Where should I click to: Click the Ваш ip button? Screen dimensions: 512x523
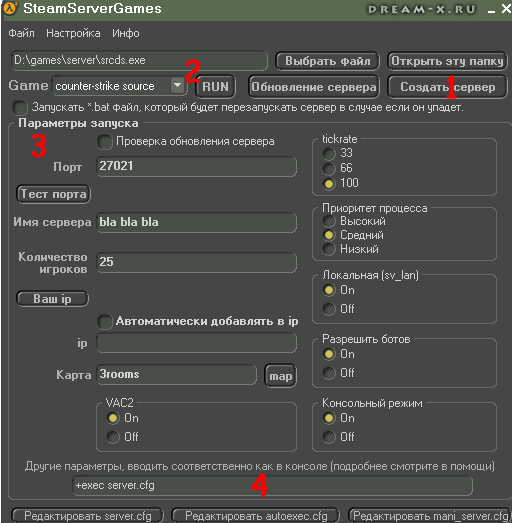pyautogui.click(x=52, y=299)
